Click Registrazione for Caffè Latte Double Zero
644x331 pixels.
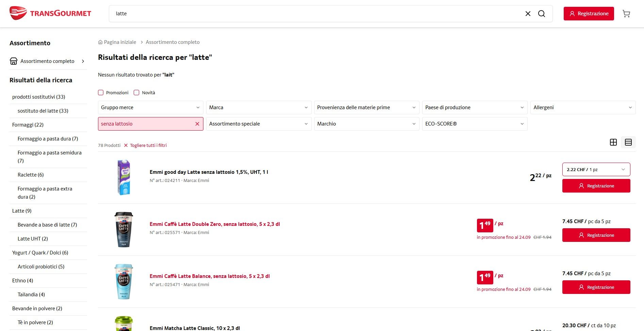[x=596, y=235]
